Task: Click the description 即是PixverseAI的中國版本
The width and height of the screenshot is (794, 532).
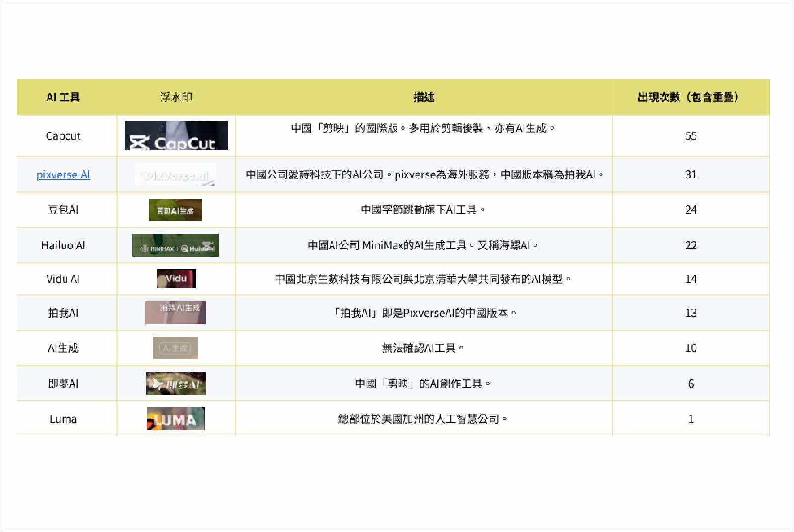Action: (423, 313)
